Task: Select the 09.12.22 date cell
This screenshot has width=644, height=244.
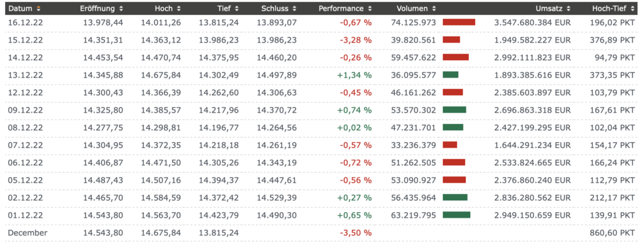Action: 25,110
